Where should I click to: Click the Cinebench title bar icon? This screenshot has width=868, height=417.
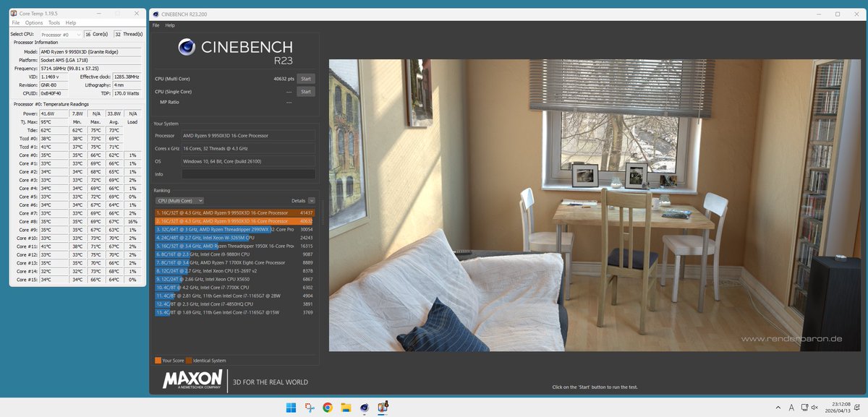155,14
